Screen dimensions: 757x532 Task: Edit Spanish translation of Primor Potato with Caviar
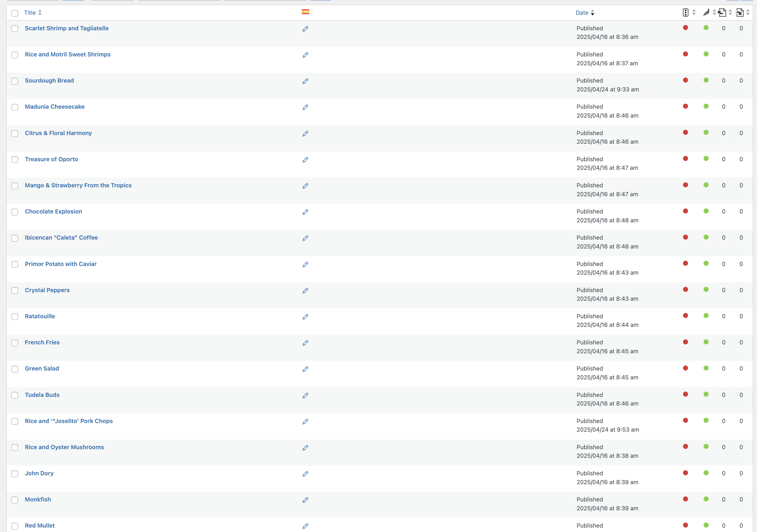(x=305, y=265)
